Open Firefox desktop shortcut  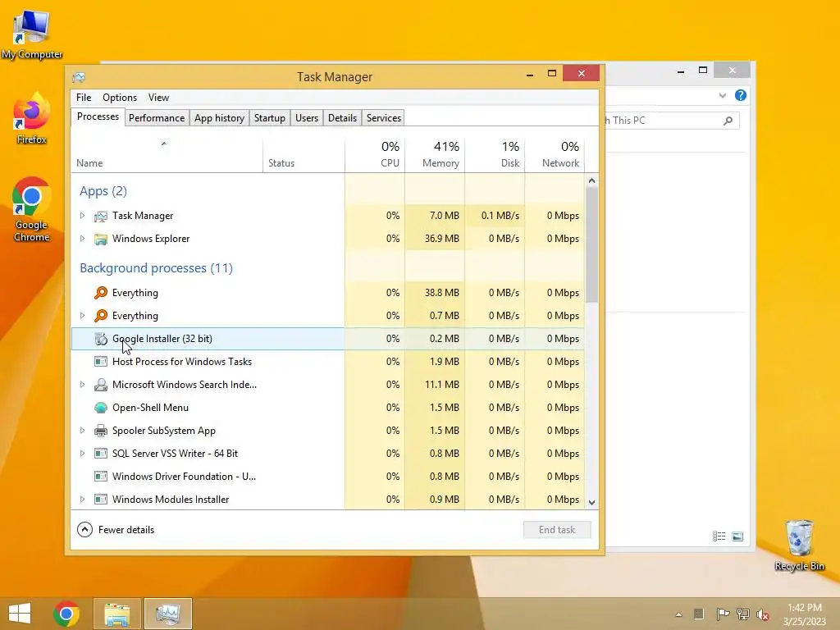tap(32, 119)
